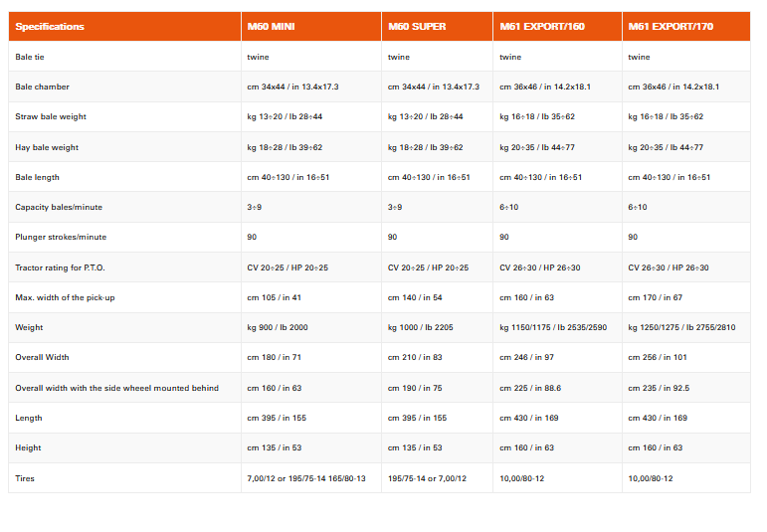Select the Capacity bales/minute row label

click(59, 207)
